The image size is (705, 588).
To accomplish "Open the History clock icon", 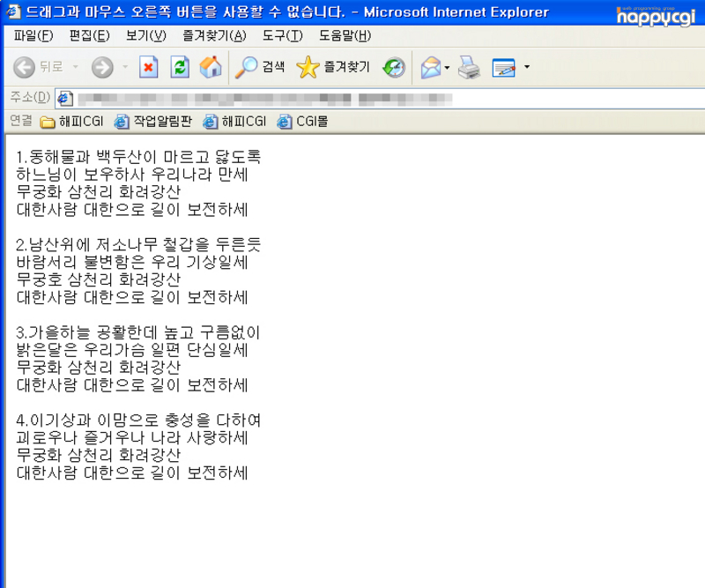I will [394, 68].
